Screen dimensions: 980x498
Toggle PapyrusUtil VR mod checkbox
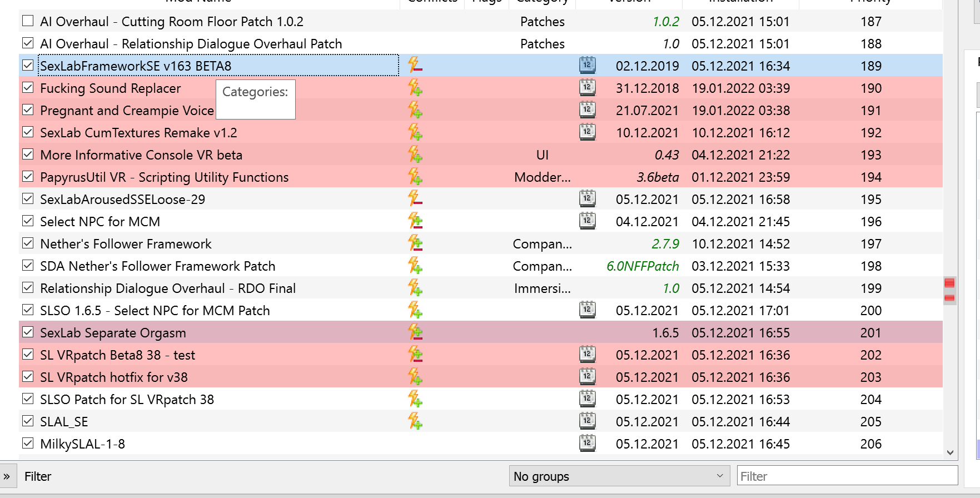(28, 176)
